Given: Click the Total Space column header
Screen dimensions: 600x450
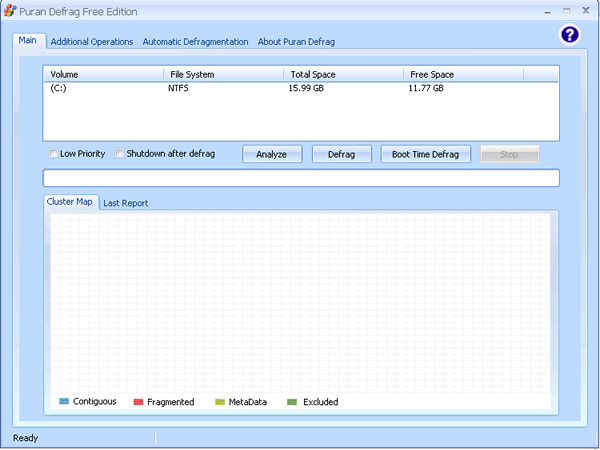Looking at the screenshot, I should pos(344,74).
